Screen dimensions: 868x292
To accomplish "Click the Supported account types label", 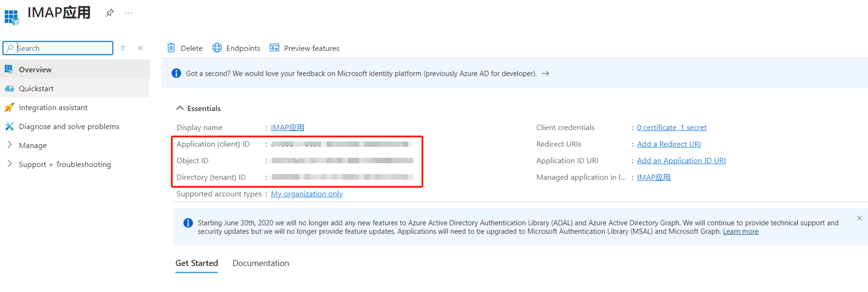I will tap(219, 194).
